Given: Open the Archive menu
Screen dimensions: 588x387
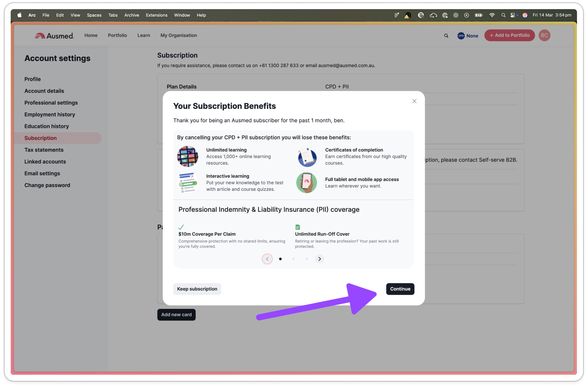Looking at the screenshot, I should click(x=132, y=15).
